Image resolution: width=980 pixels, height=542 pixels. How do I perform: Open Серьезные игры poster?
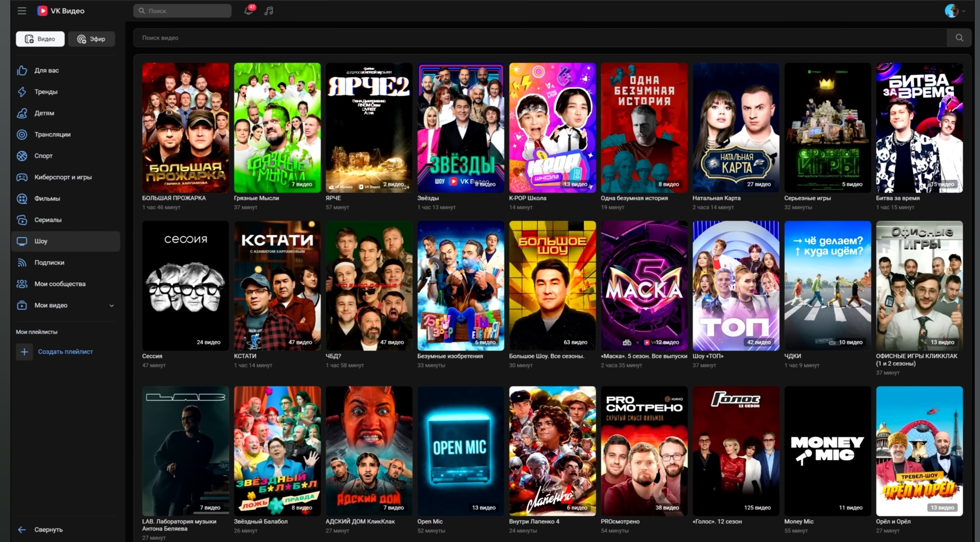(x=828, y=128)
